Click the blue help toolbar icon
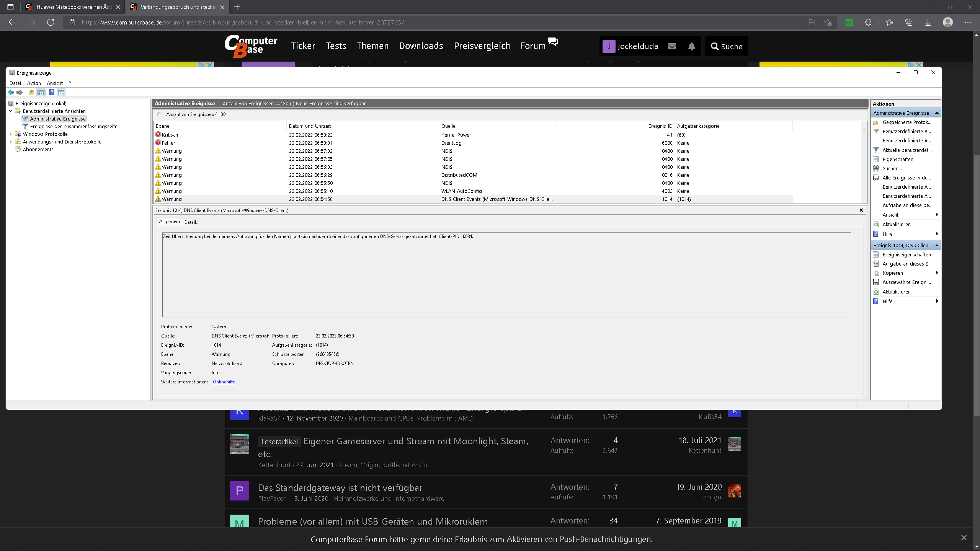The image size is (980, 551). coord(52,92)
